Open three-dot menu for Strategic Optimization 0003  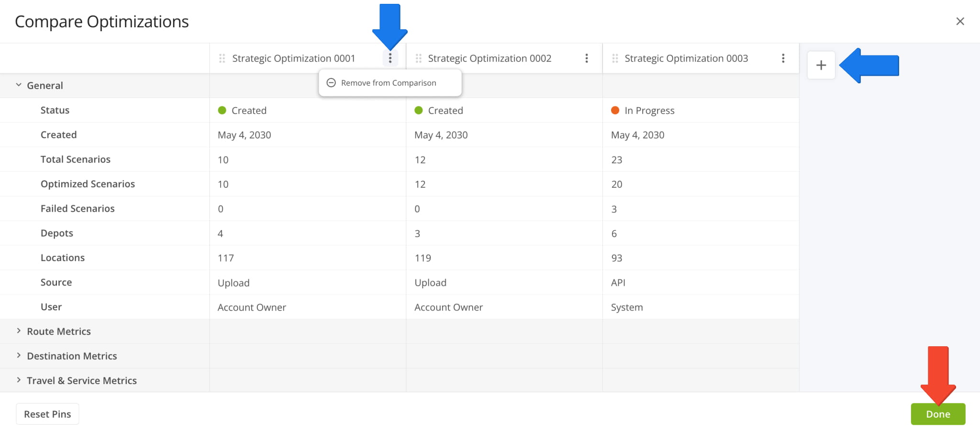[783, 58]
